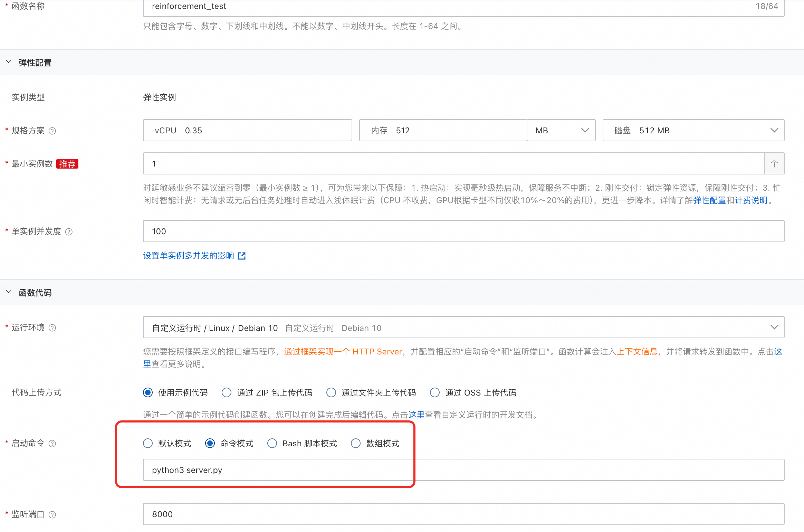Click help icon beside 规格方案 label
This screenshot has height=532, width=804.
[x=52, y=131]
